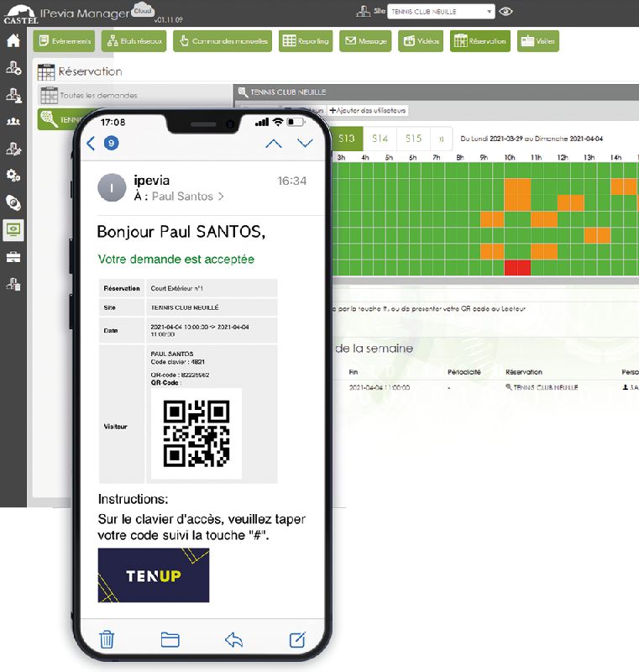Click the user group sidebar icon
This screenshot has height=672, width=639.
(x=13, y=121)
